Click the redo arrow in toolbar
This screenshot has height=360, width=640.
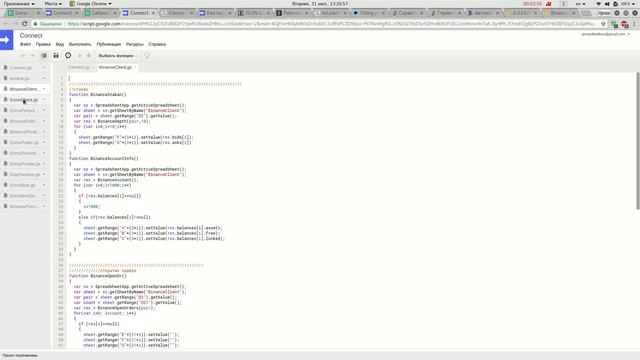point(32,56)
